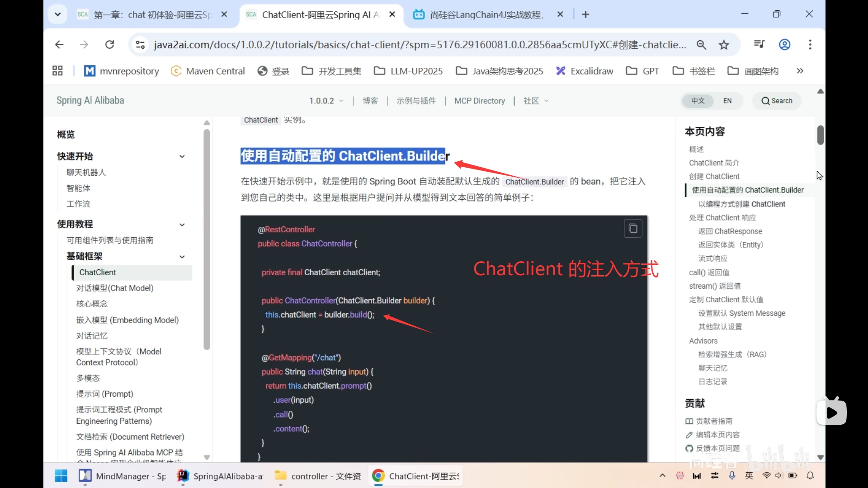Switch site language to 中文
The image size is (868, 488).
[x=698, y=101]
